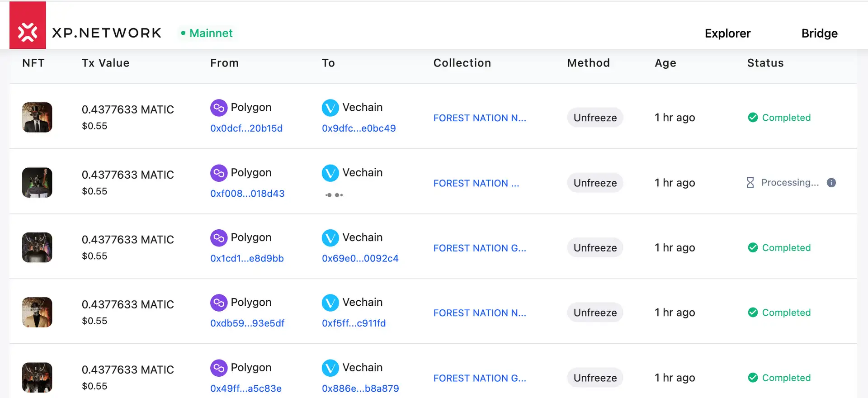
Task: Open the NFT thumbnail beside 0x1cd1...e8d9bb
Action: click(x=37, y=247)
